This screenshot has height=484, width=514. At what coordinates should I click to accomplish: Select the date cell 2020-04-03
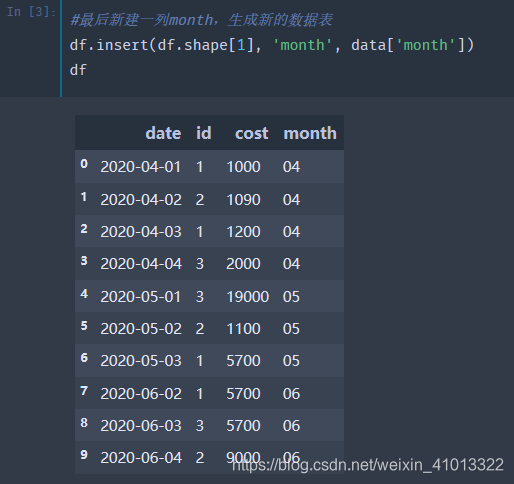tap(141, 232)
